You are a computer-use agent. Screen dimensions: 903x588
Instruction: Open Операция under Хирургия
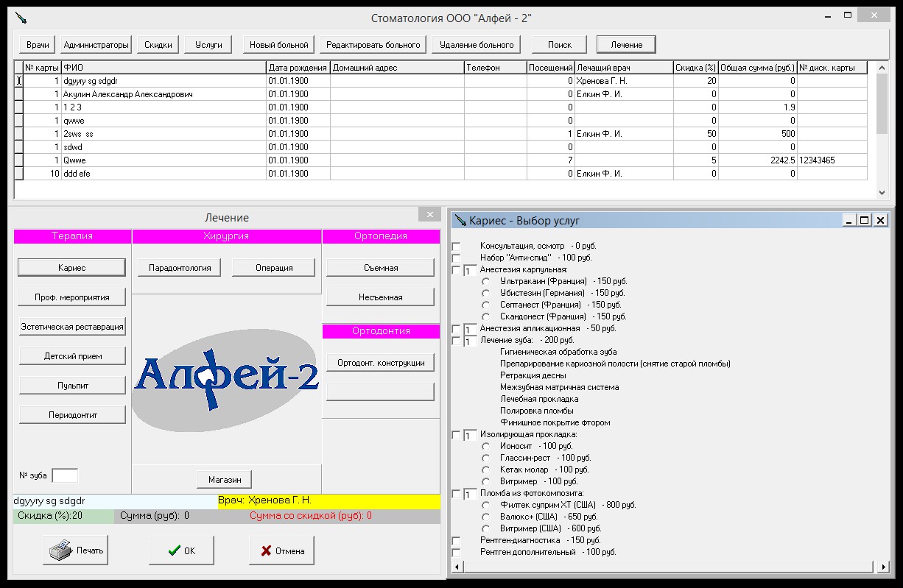[x=274, y=268]
